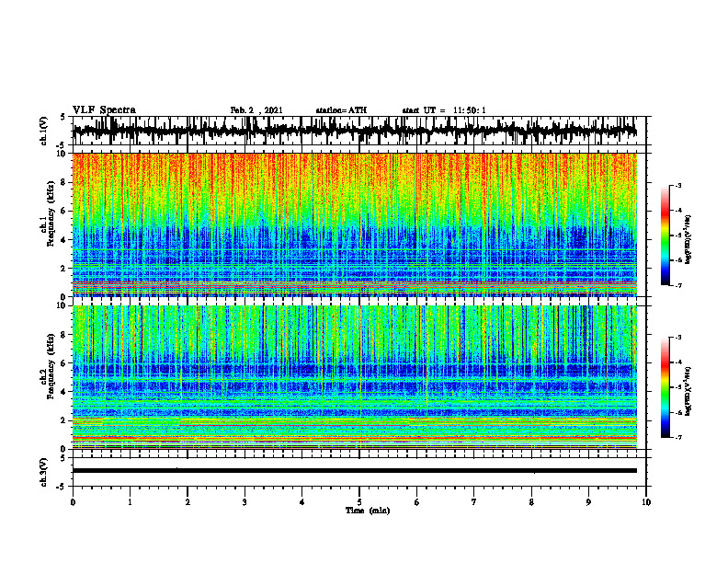
Task: Select the date text "Feb. 2 , 2021"
Action: [256, 110]
